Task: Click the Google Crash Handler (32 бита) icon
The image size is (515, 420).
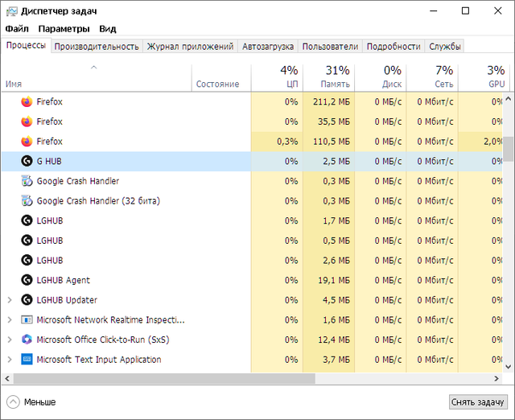Action: [x=27, y=201]
